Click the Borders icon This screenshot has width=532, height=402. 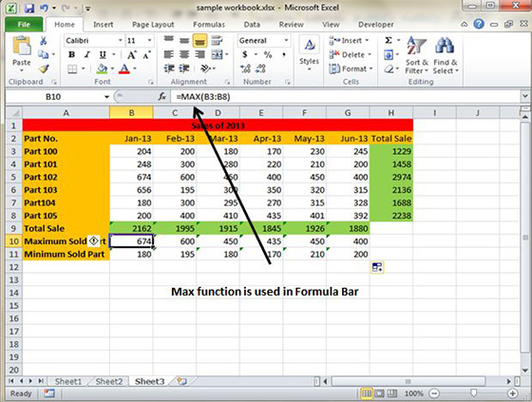(x=72, y=69)
